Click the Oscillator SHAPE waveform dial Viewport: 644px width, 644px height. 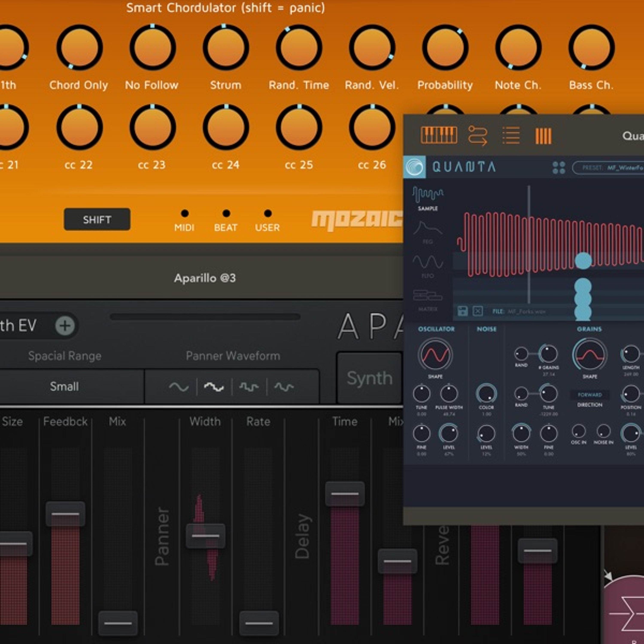(435, 355)
